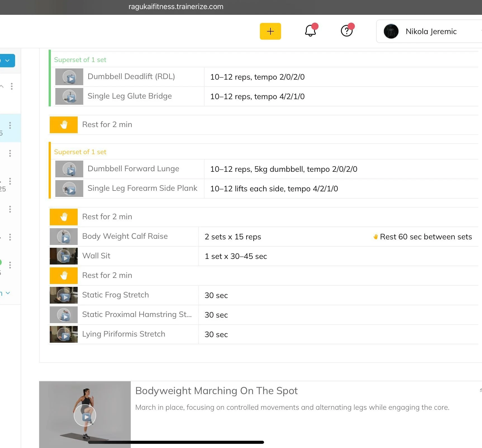Viewport: 482px width, 448px height.
Task: Click '10–12 lifts each side' cell
Action: (x=274, y=189)
